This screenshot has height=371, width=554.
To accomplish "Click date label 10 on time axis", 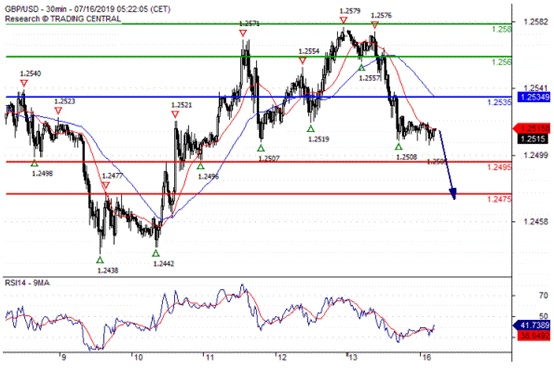I will click(x=138, y=358).
